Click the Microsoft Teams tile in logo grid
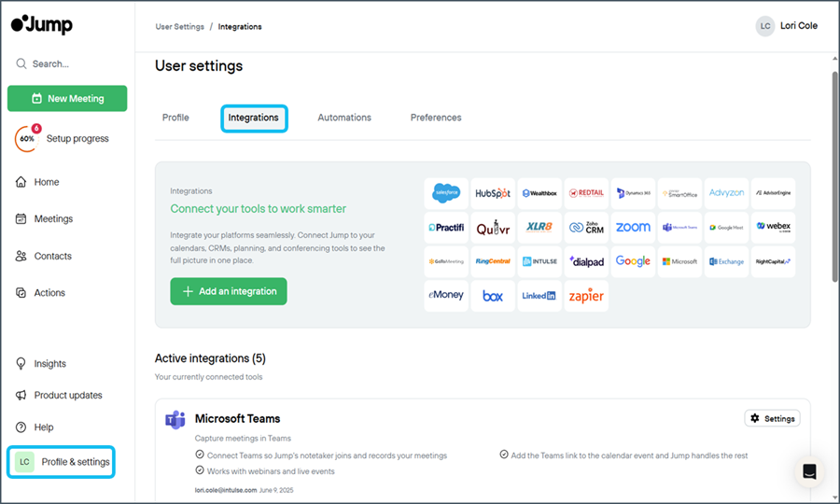The height and width of the screenshot is (504, 840). (679, 228)
